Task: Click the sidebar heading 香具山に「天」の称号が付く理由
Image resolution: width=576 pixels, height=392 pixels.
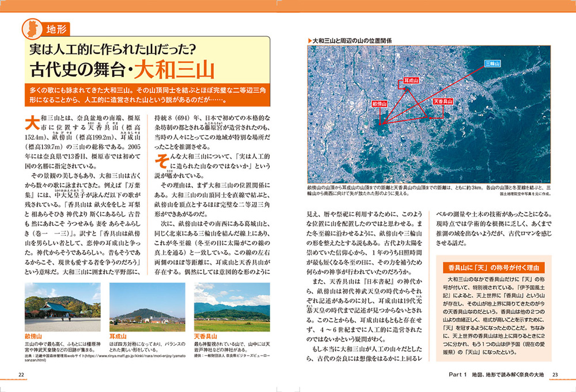Action: point(494,267)
